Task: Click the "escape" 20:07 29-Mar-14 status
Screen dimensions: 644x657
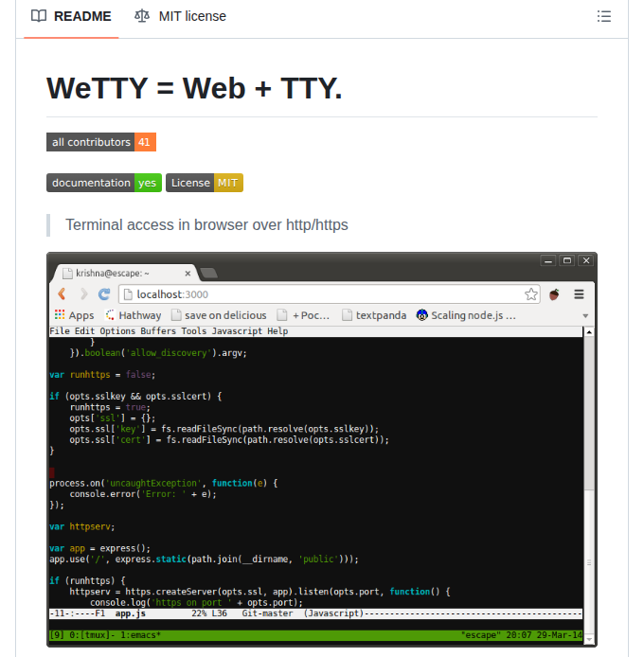Action: pos(522,635)
